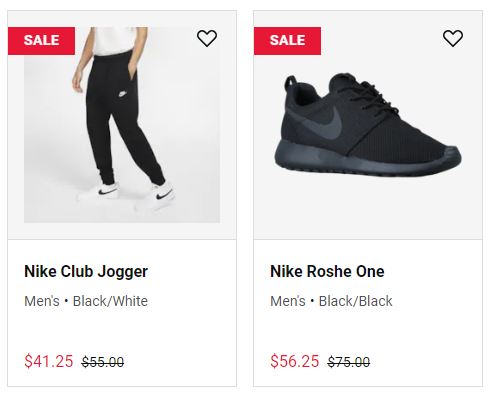Click the laces of the black Roshe shoe
This screenshot has height=393, width=489.
click(367, 93)
